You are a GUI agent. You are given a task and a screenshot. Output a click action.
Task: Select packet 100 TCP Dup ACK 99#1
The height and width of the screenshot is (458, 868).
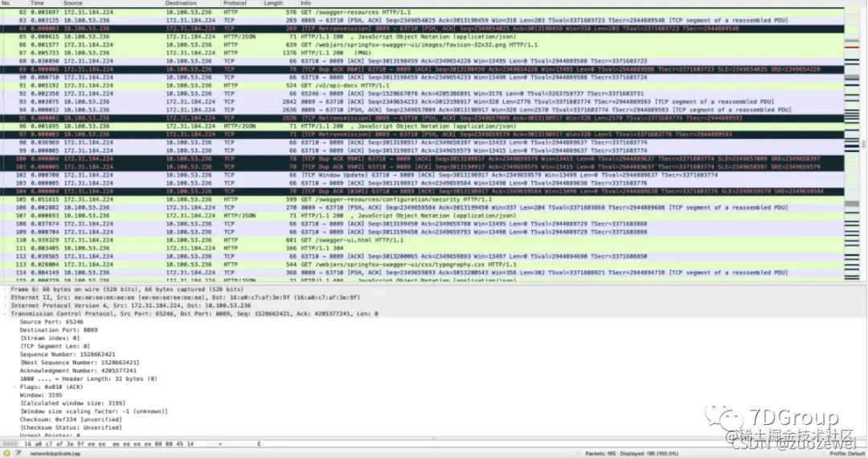(422, 159)
